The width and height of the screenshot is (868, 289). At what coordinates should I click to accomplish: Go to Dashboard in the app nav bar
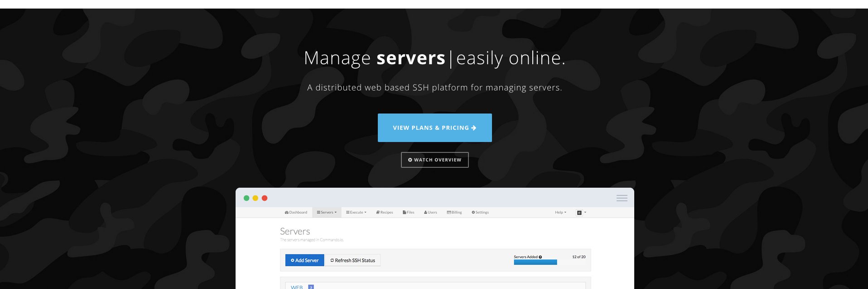296,212
